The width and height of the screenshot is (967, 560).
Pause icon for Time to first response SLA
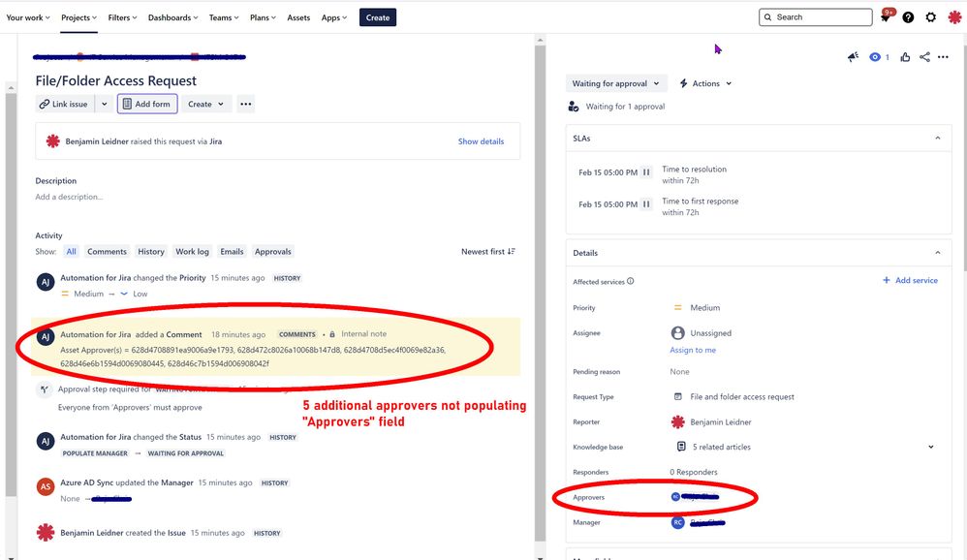point(646,204)
